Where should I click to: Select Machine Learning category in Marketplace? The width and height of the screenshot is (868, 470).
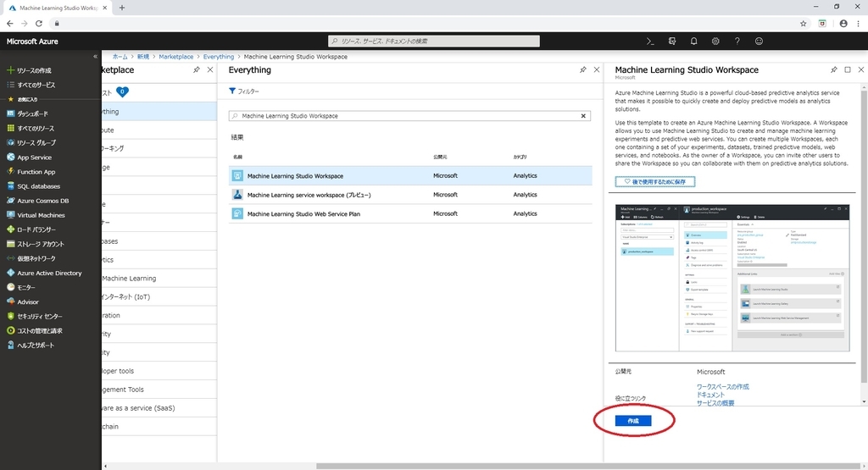(159, 278)
